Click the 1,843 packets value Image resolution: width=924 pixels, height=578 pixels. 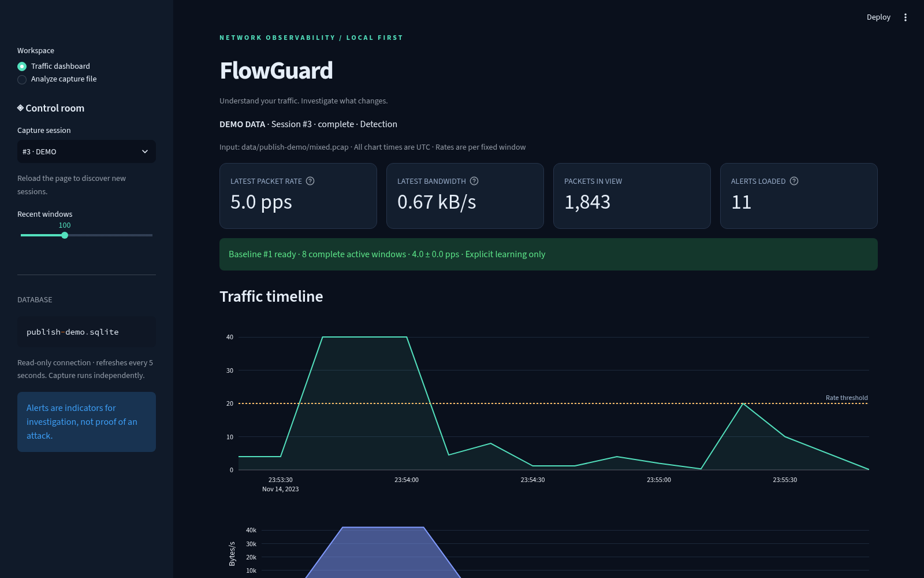click(587, 202)
